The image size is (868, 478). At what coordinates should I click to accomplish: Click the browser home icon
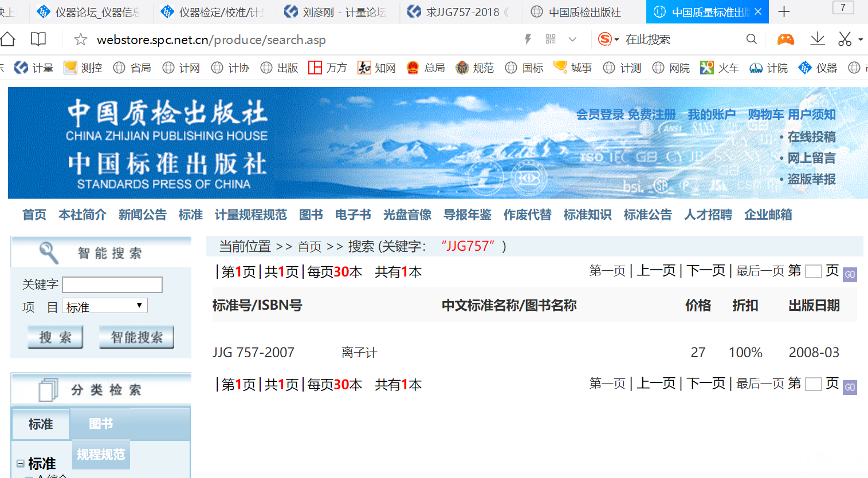pos(8,39)
